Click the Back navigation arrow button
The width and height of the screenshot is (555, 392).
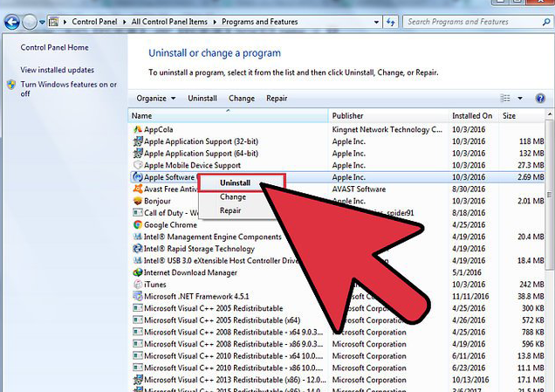click(x=12, y=23)
